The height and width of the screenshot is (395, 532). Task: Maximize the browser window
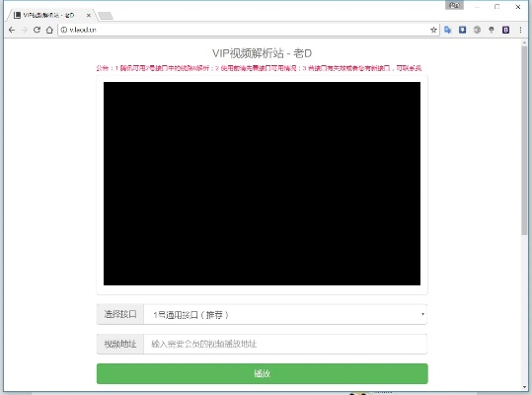point(496,7)
